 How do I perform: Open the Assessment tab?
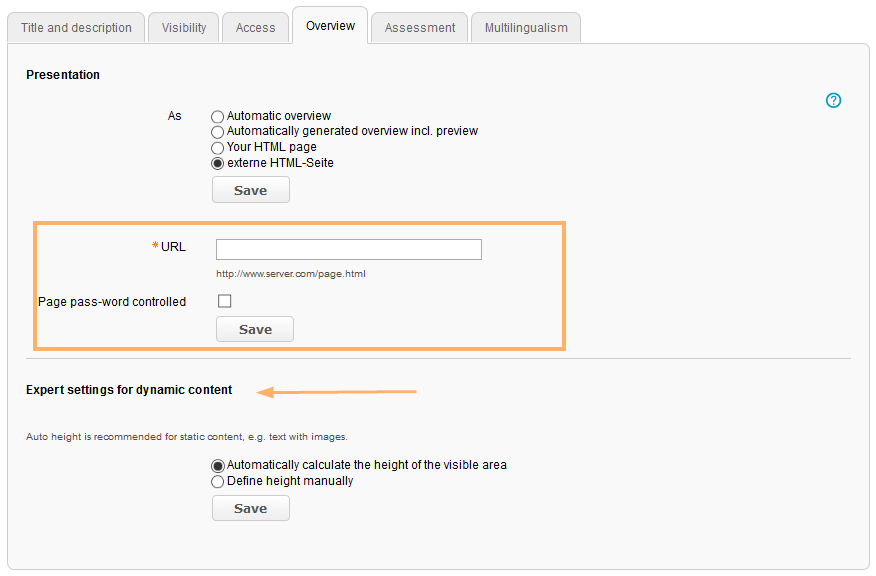(x=419, y=27)
